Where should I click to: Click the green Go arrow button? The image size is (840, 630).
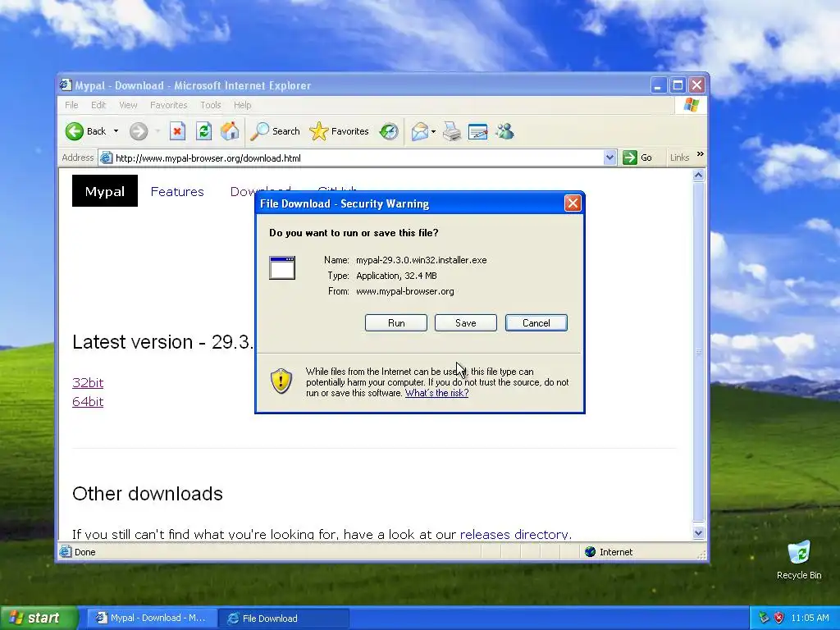(630, 157)
